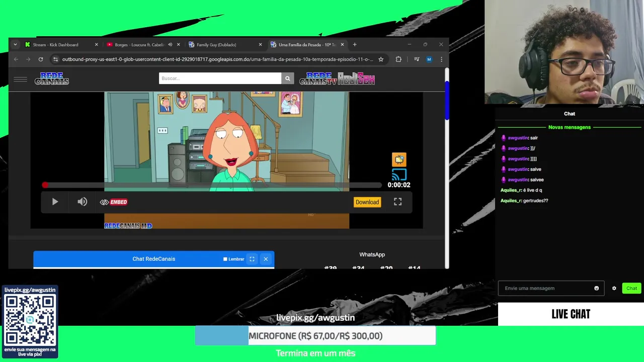Focus the Buscar search field
The image size is (644, 362).
click(x=220, y=78)
